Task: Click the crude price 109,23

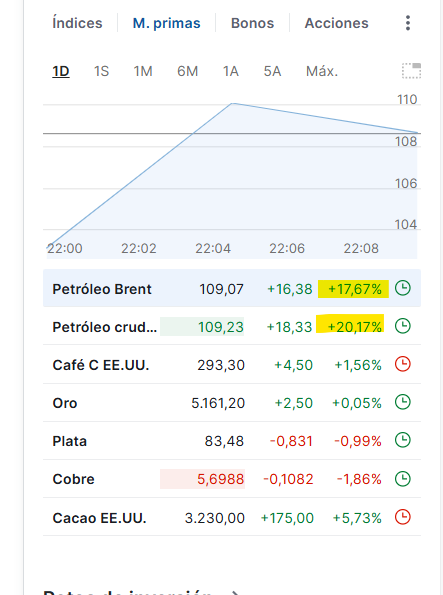Action: [x=221, y=327]
